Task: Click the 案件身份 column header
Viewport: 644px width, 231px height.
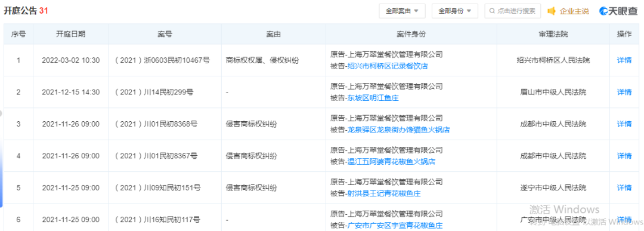Action: [411, 35]
